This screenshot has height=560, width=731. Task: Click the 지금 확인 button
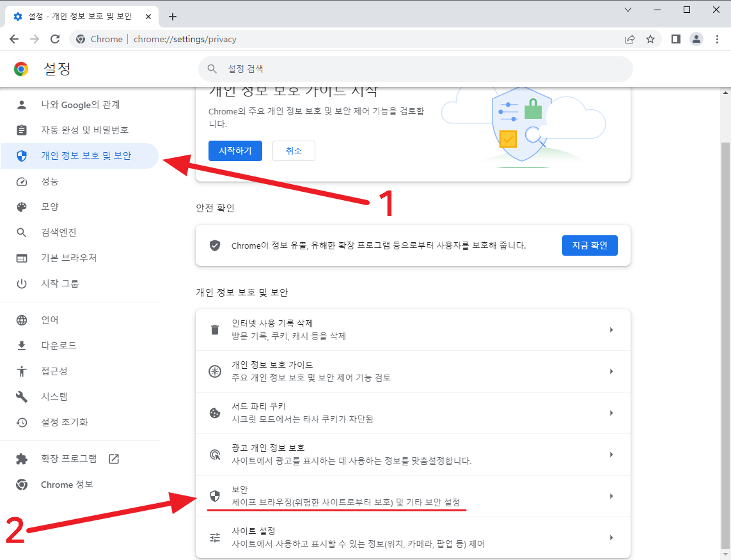(x=590, y=245)
